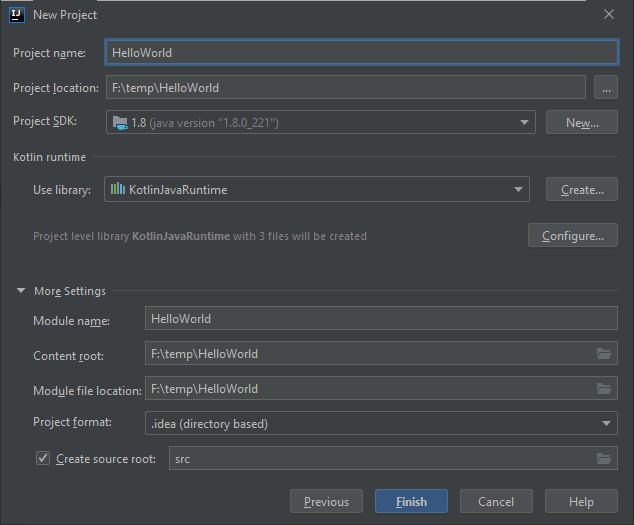This screenshot has width=634, height=525.
Task: Click the New... SDK button
Action: click(581, 123)
